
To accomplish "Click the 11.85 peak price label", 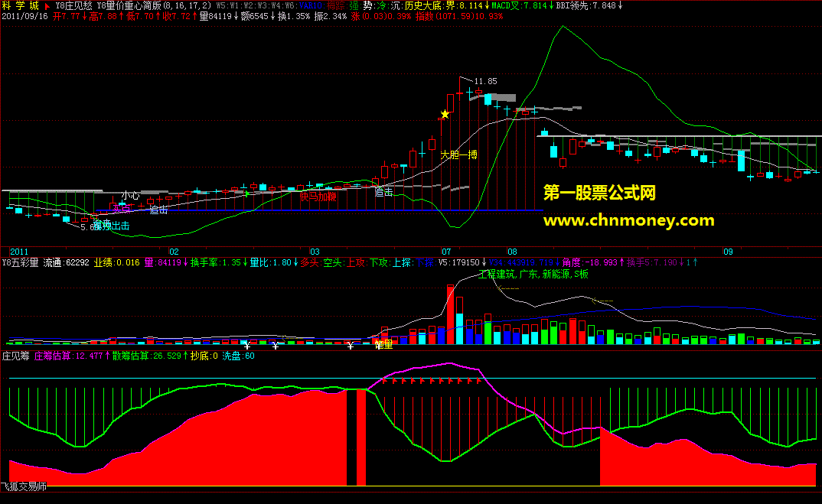I will 485,81.
